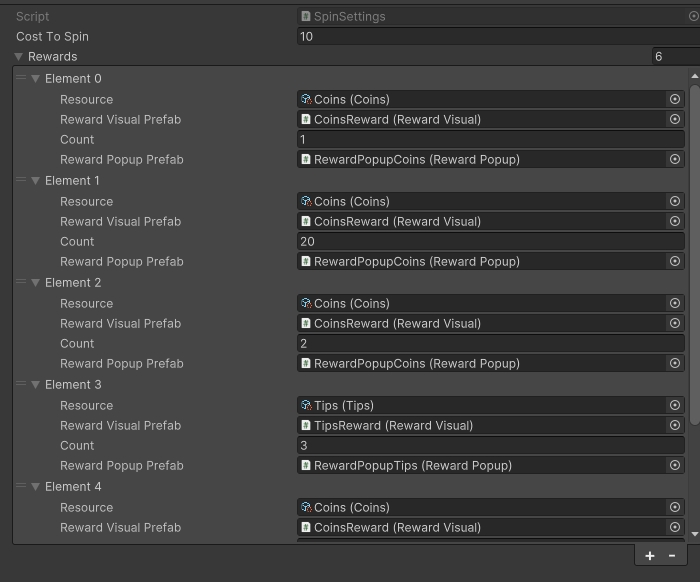Select the SpinSettings script reference field
The image size is (700, 582).
click(490, 16)
